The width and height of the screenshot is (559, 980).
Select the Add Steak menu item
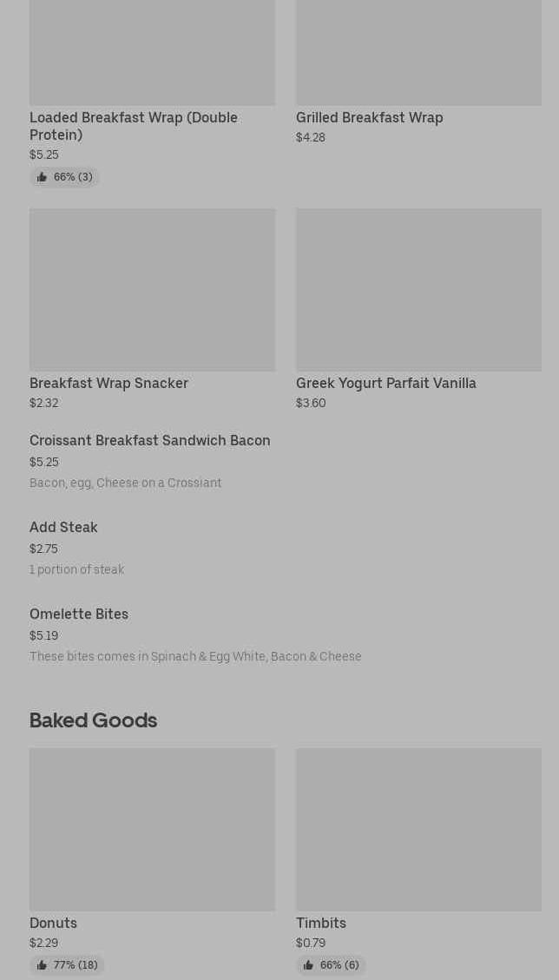tap(63, 528)
